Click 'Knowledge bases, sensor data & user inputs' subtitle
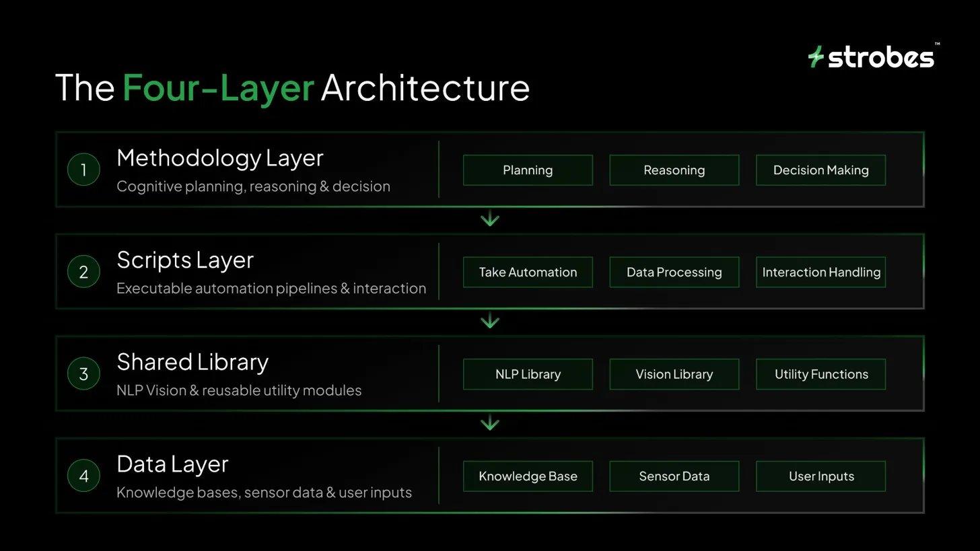 coord(264,492)
